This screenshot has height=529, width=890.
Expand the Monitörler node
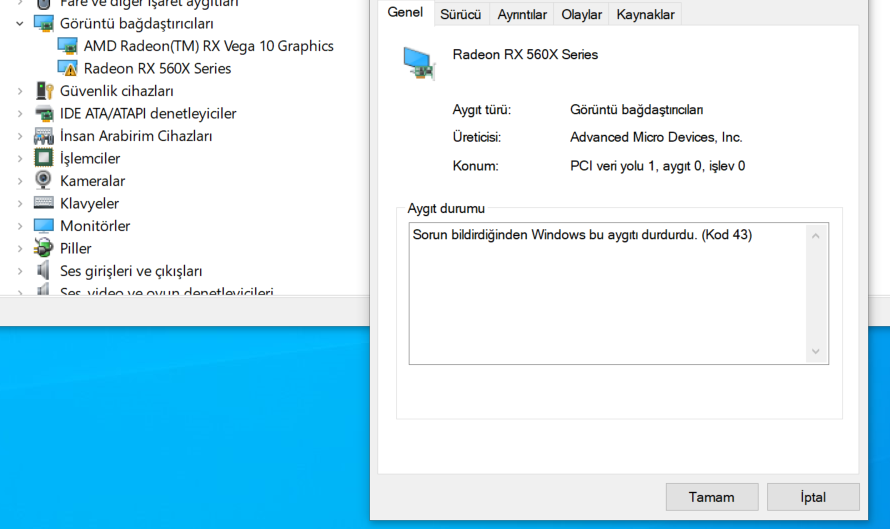pyautogui.click(x=20, y=226)
